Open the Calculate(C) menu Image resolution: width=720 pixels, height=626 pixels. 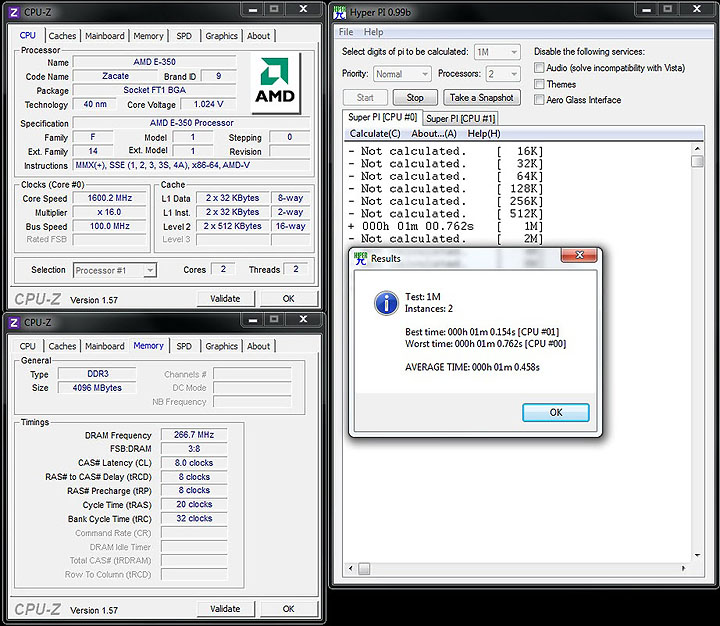(375, 134)
